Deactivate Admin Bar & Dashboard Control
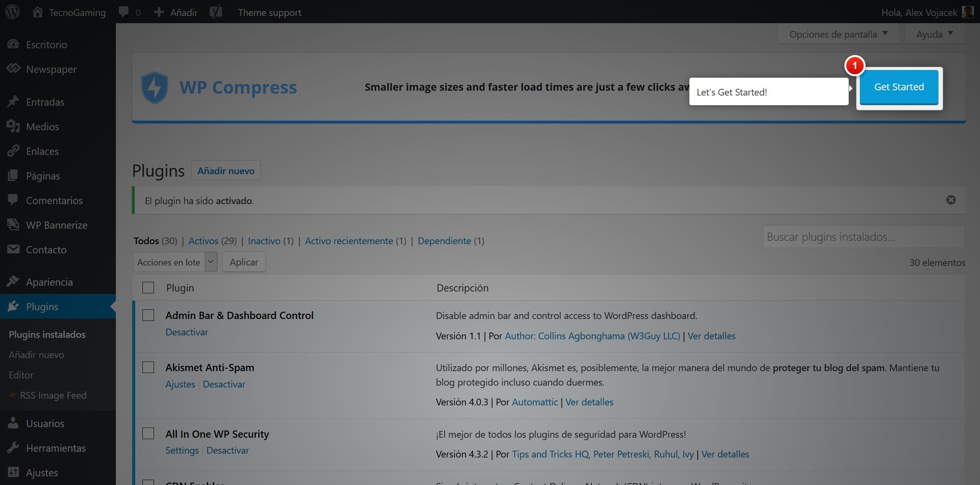 187,332
